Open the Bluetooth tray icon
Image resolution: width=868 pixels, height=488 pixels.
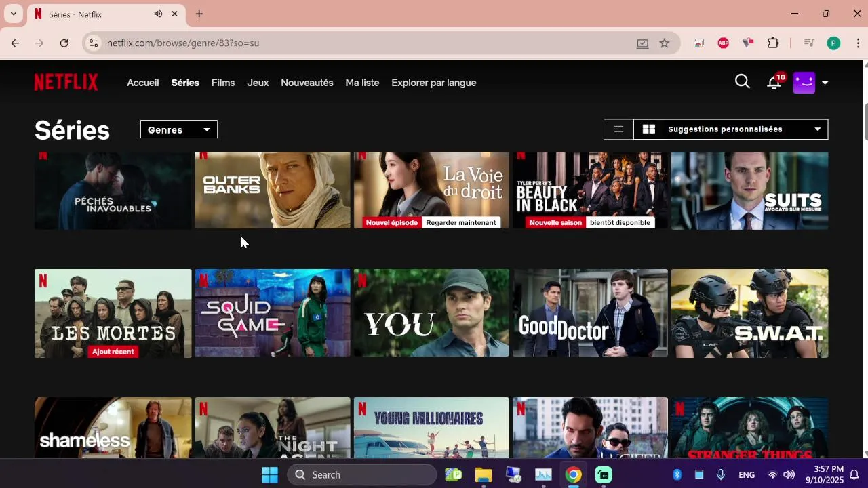coord(677,474)
